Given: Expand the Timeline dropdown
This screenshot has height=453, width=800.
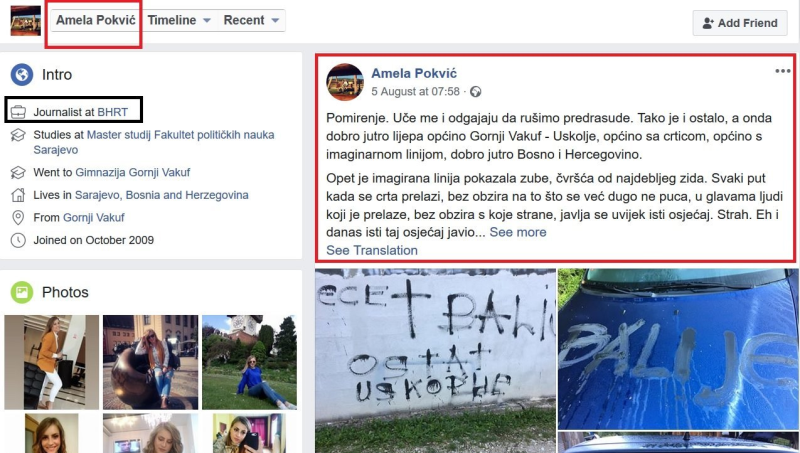Looking at the screenshot, I should pyautogui.click(x=179, y=20).
